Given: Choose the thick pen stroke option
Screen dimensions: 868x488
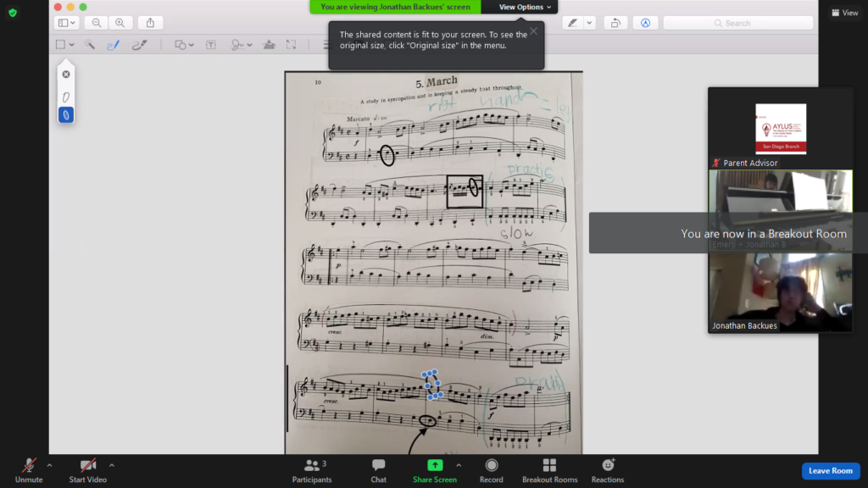Looking at the screenshot, I should (x=66, y=115).
